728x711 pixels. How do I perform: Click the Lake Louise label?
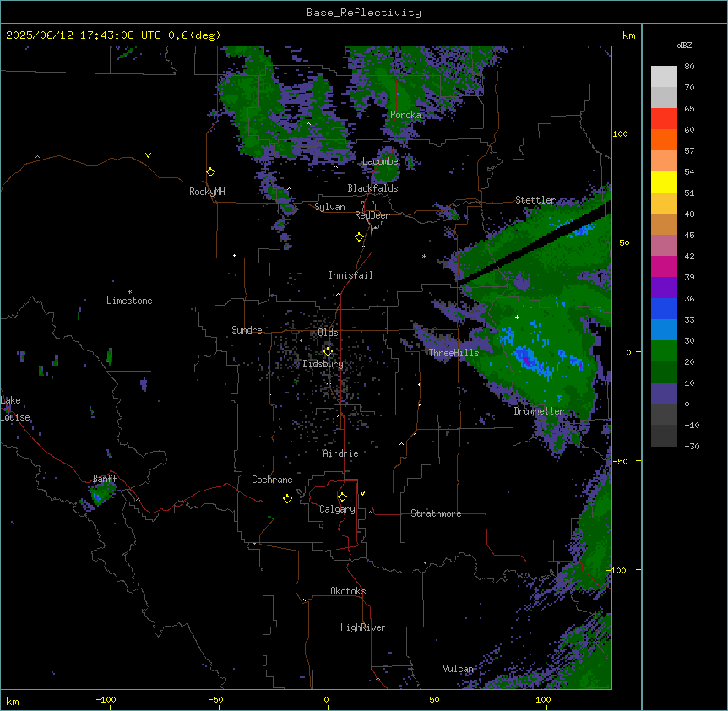click(x=14, y=409)
